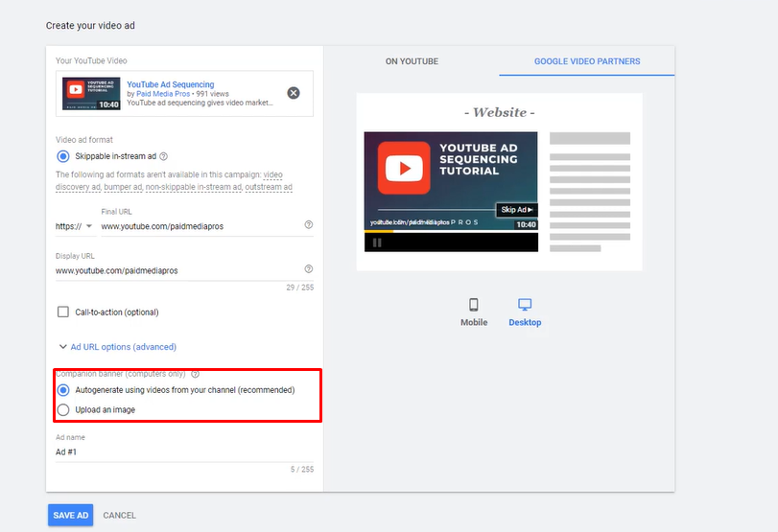Open the https:// protocol dropdown
778x532 pixels.
74,226
